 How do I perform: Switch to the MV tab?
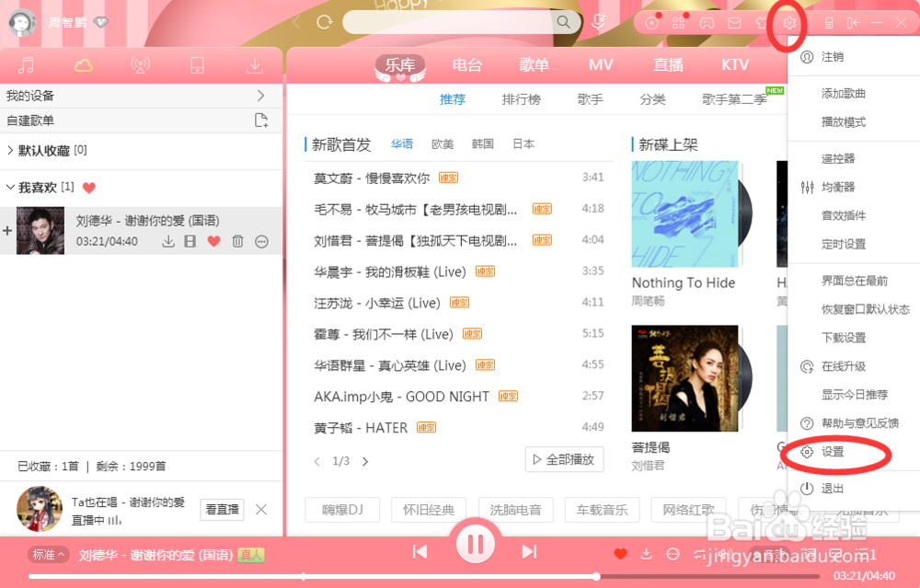601,64
